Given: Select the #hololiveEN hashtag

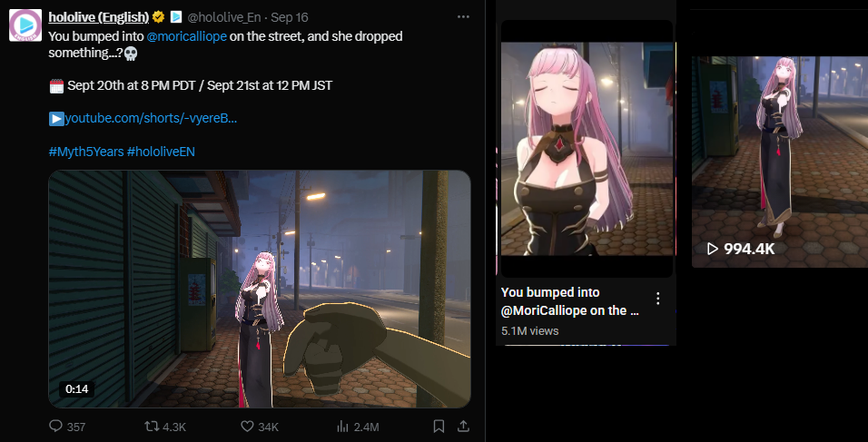Looking at the screenshot, I should (161, 152).
